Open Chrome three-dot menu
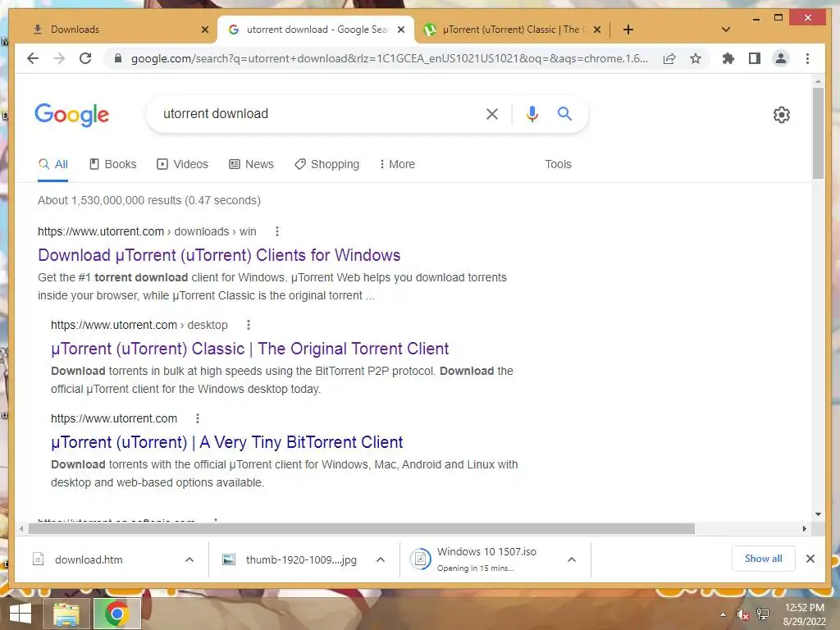Viewport: 840px width, 630px height. point(807,58)
